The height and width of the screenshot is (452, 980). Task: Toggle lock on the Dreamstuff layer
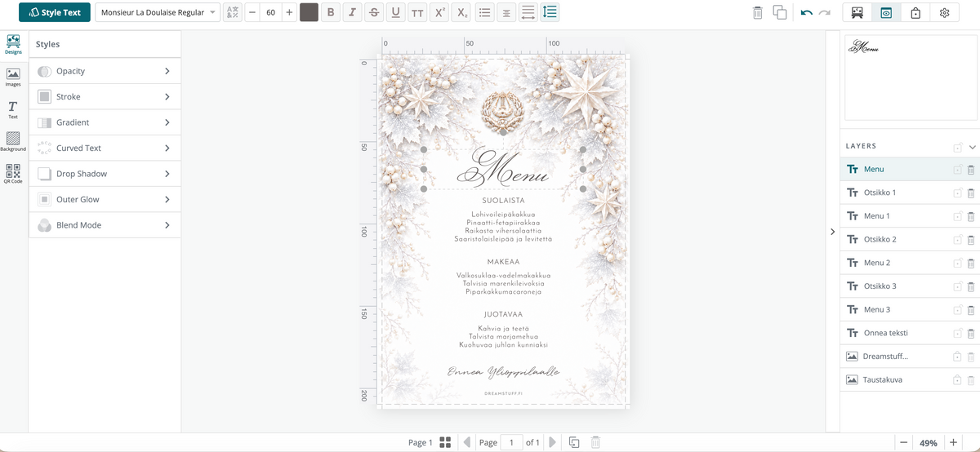[x=957, y=357]
